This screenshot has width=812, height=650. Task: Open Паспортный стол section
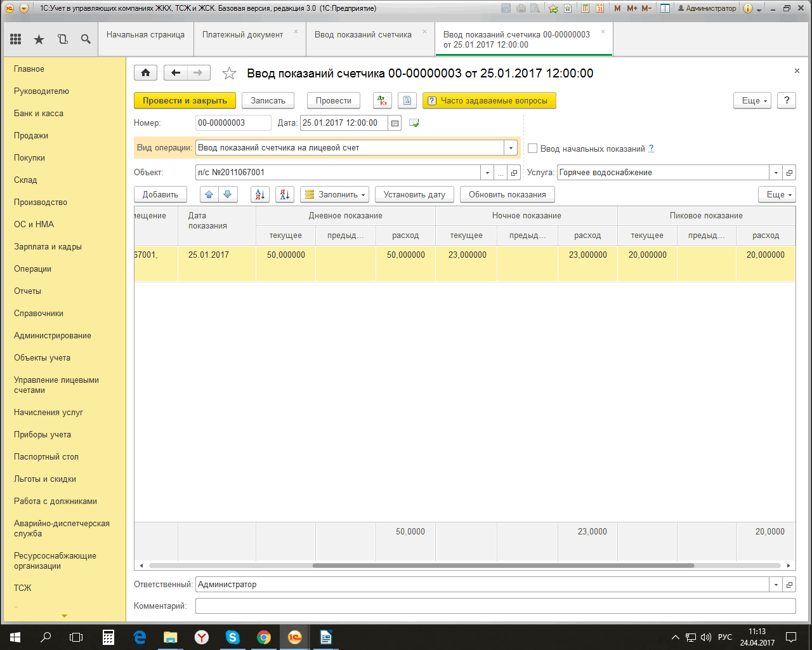(x=46, y=457)
